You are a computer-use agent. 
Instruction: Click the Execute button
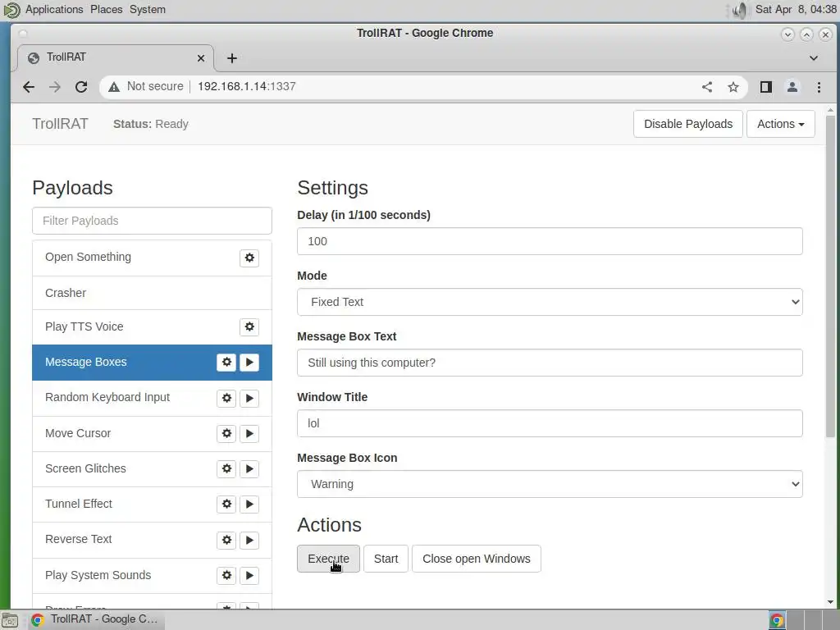click(328, 559)
